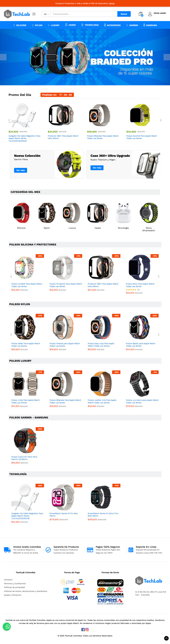The width and height of the screenshot is (170, 644).
Task: Open the shopping cart icon
Action: (141, 14)
